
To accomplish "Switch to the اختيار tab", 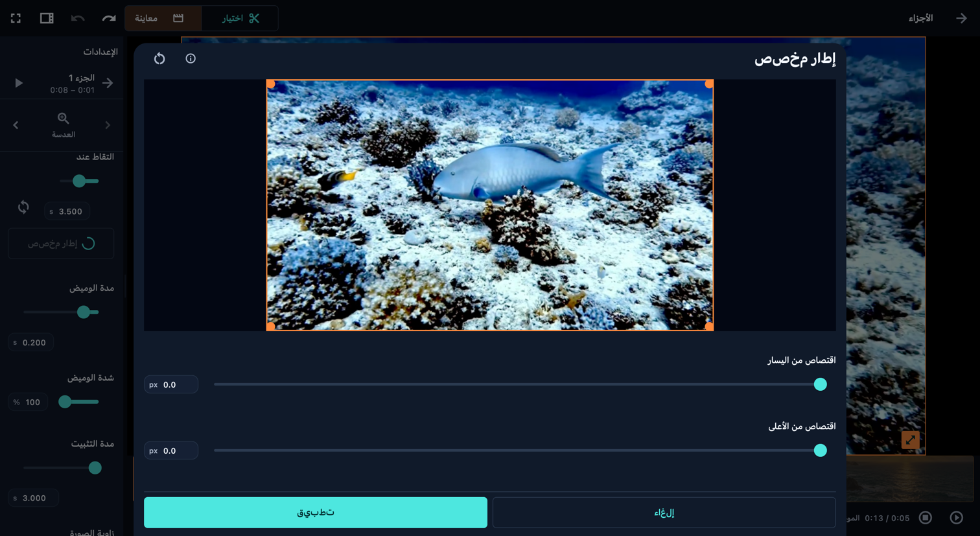I will coord(240,18).
